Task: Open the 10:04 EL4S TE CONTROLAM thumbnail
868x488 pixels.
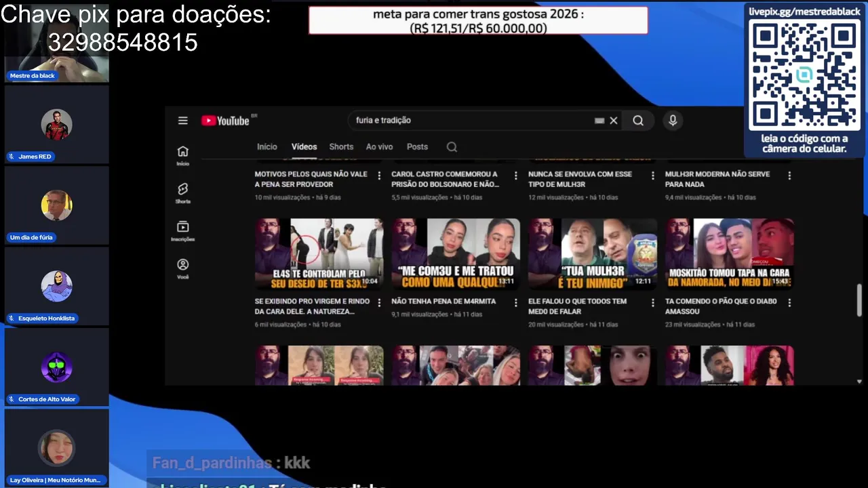Action: [319, 253]
